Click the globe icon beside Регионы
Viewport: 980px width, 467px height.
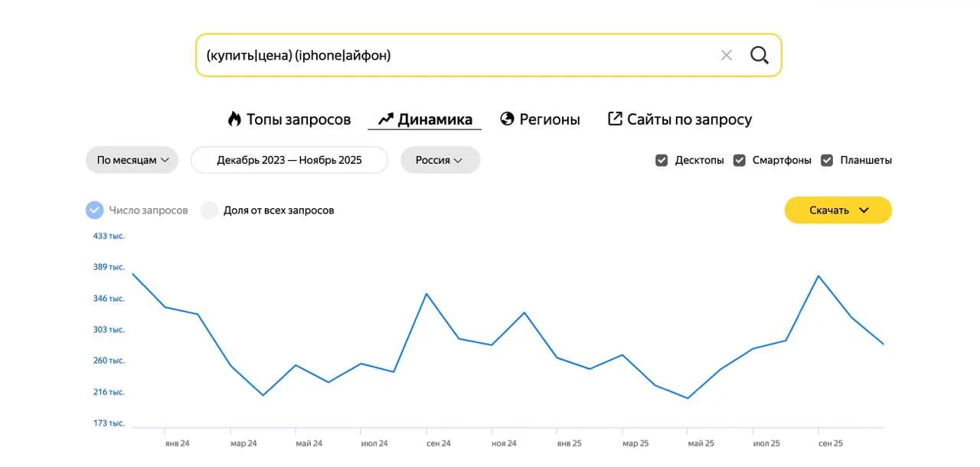507,119
